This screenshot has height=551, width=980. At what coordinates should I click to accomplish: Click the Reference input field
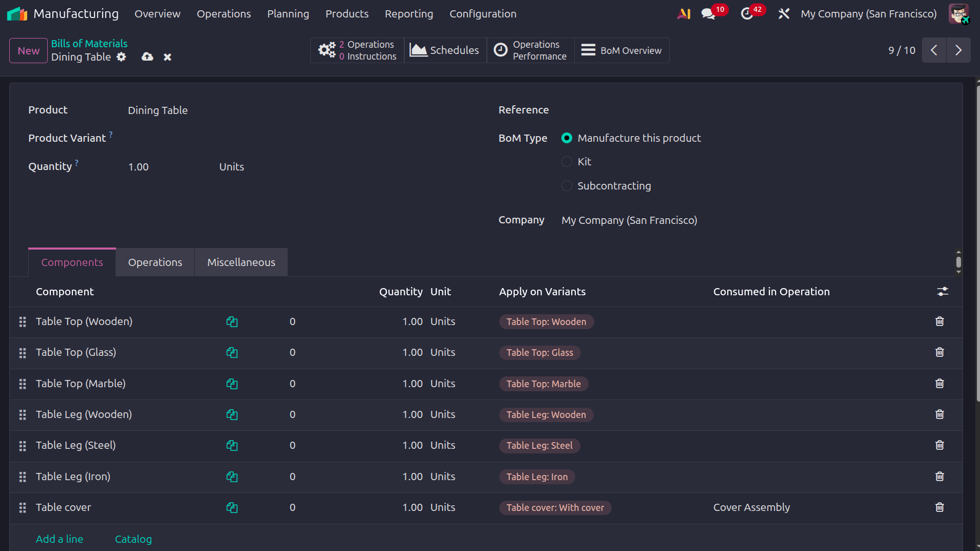(x=752, y=110)
